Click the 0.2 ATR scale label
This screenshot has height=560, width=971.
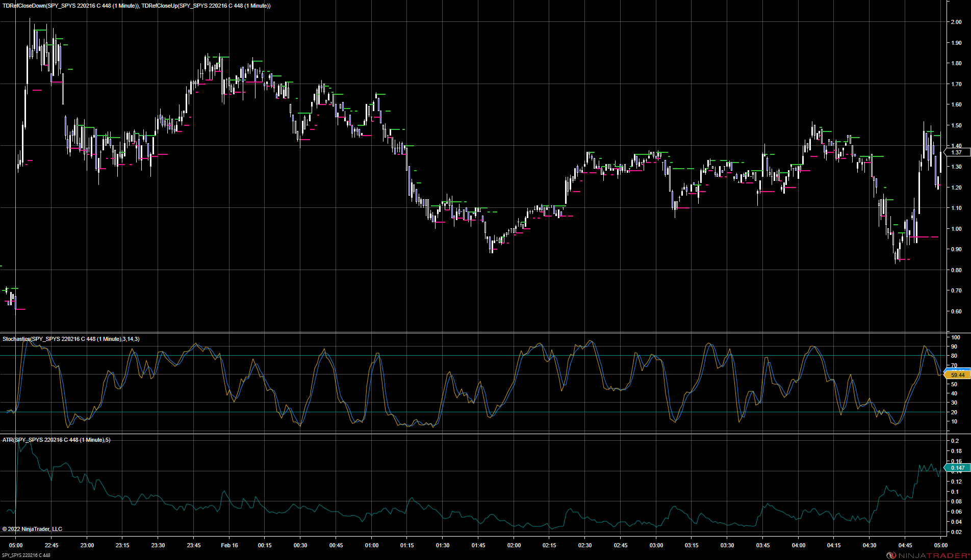[955, 441]
